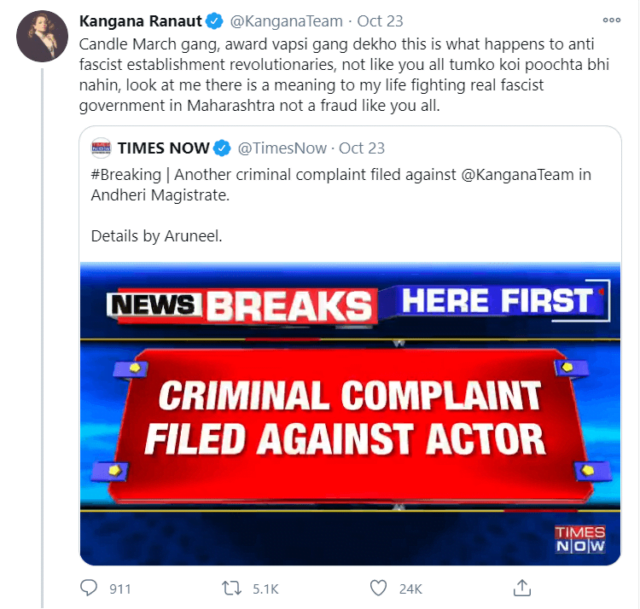The height and width of the screenshot is (609, 640).
Task: Click the #Breaking hashtag
Action: (125, 174)
